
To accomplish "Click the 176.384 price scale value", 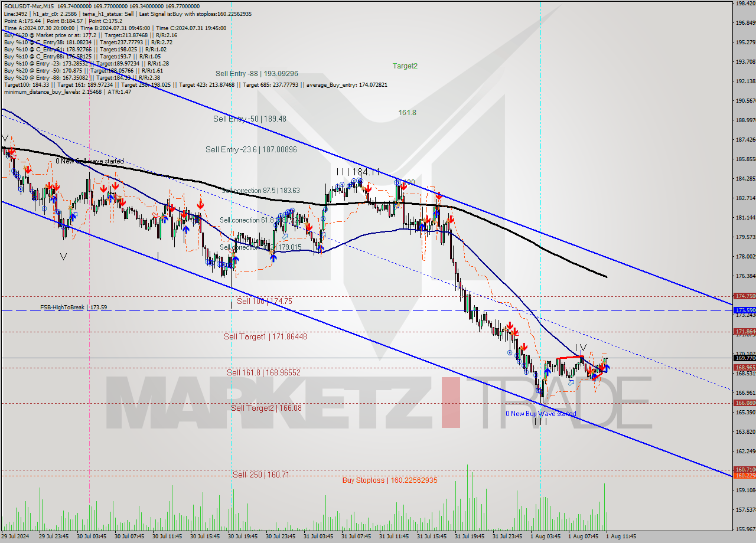I will 745,276.
